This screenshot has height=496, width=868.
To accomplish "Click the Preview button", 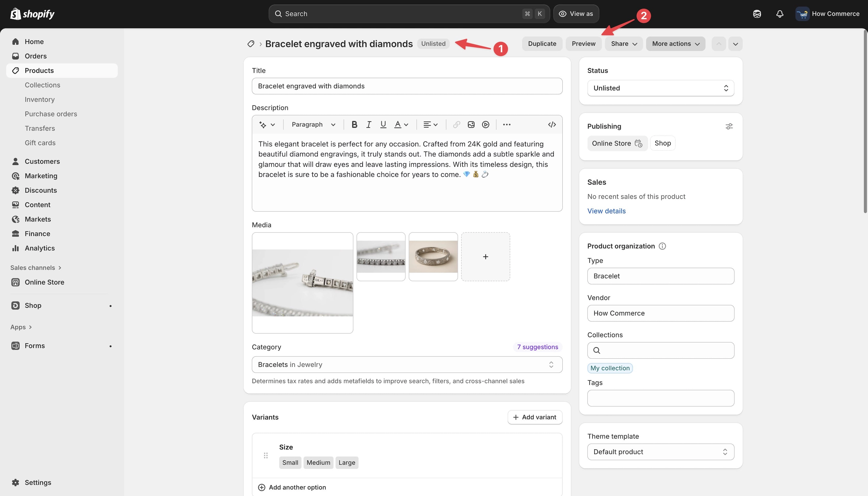I will [583, 44].
